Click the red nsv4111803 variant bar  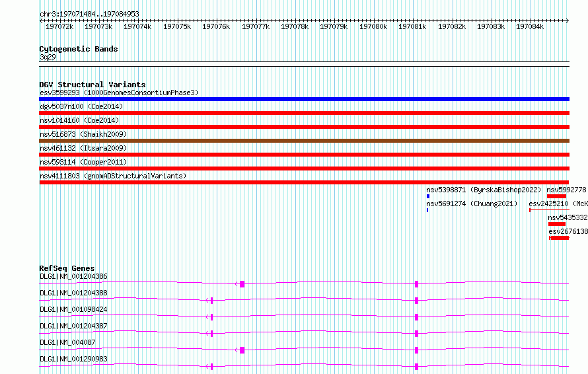[304, 182]
